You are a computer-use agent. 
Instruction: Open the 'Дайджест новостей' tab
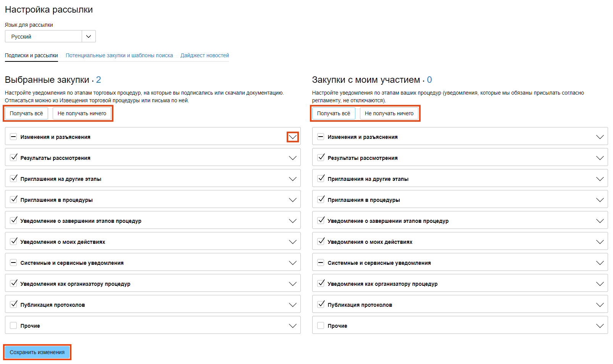tap(205, 55)
